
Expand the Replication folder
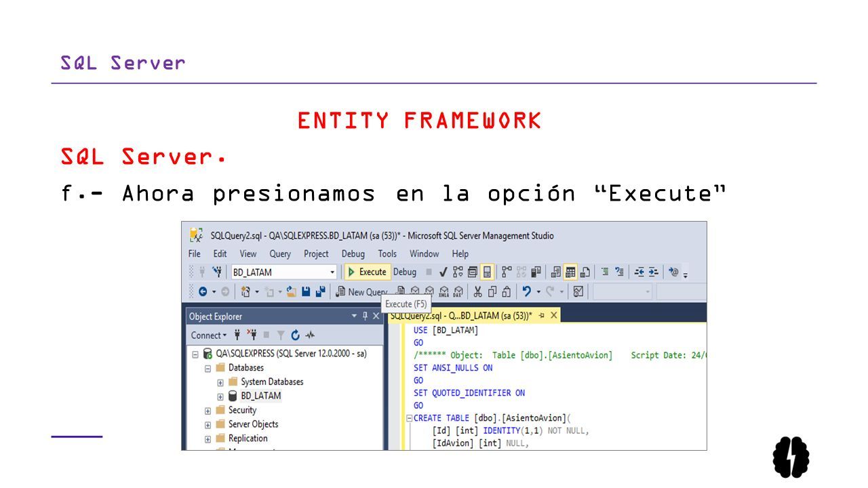pos(208,439)
